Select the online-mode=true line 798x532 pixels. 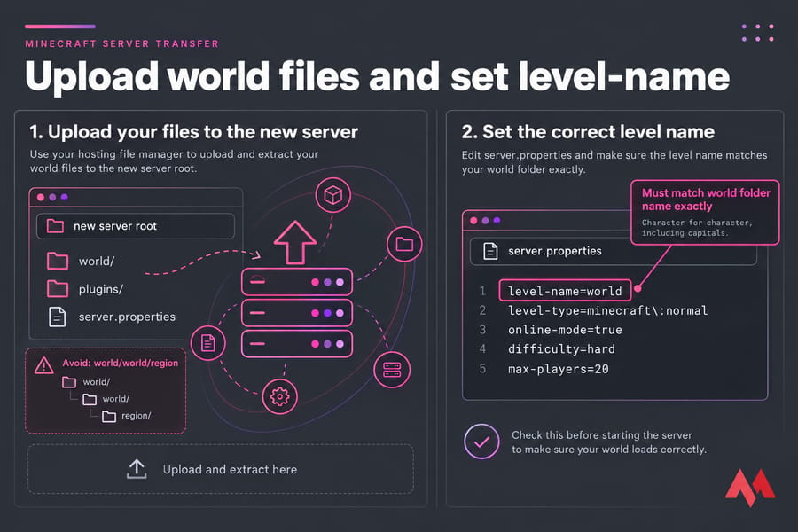pos(565,330)
